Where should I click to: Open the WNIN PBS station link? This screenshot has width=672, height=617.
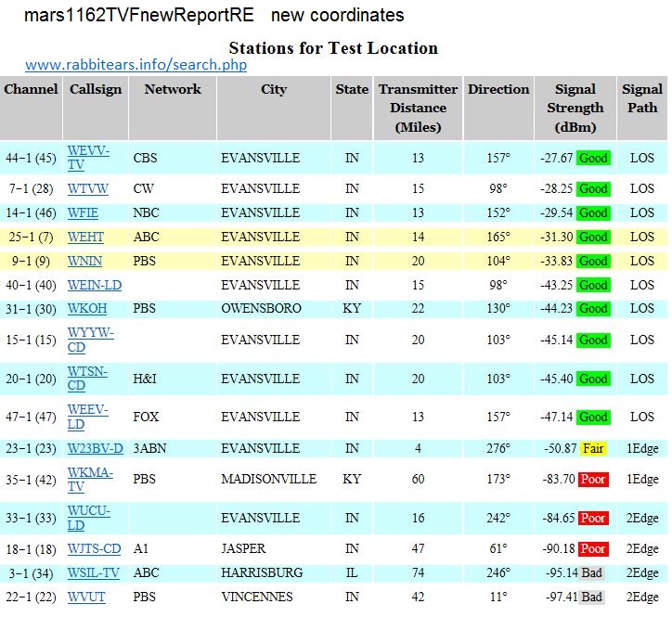(85, 261)
